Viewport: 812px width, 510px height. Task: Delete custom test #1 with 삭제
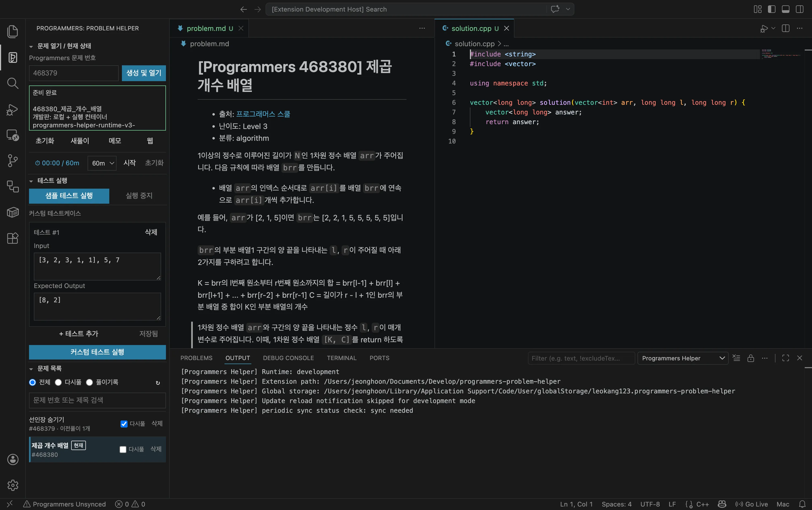[x=151, y=232]
